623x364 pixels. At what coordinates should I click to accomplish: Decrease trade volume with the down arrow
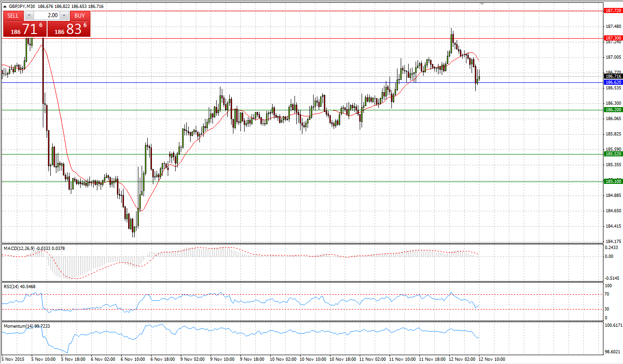pyautogui.click(x=29, y=15)
